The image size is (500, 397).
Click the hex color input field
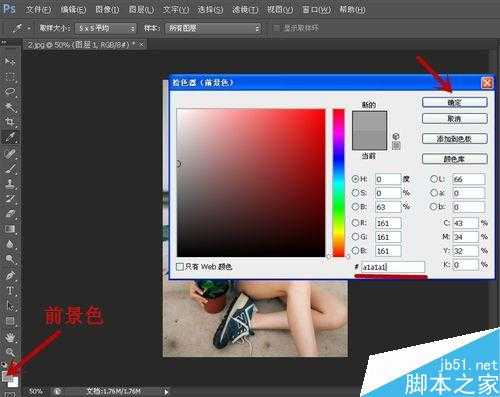click(x=393, y=267)
